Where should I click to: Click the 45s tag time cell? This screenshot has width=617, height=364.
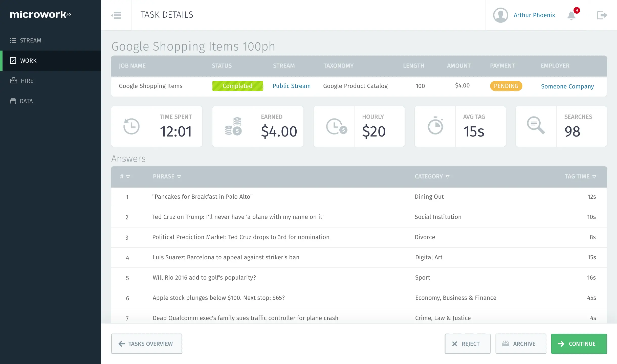[x=591, y=298]
